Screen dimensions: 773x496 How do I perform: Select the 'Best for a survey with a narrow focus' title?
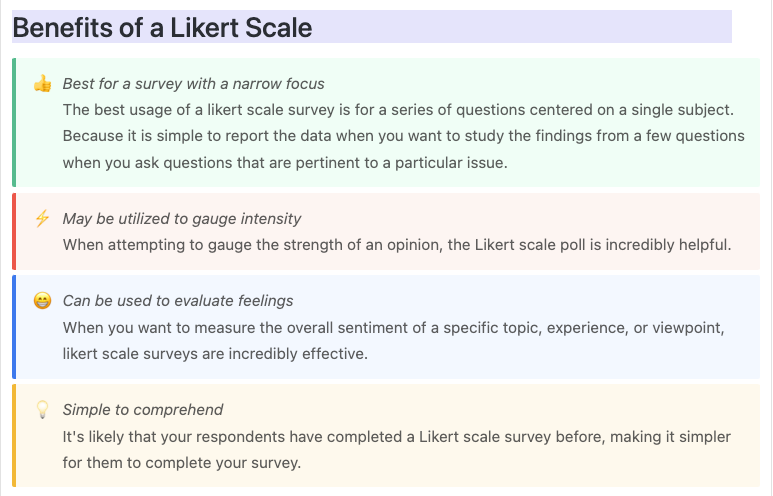click(x=193, y=84)
